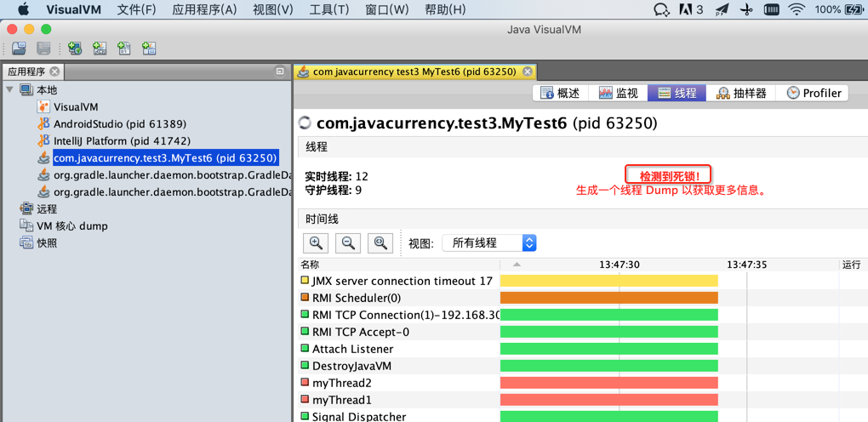Select the Signal Dispatcher thread row
868x422 pixels.
pos(583,415)
